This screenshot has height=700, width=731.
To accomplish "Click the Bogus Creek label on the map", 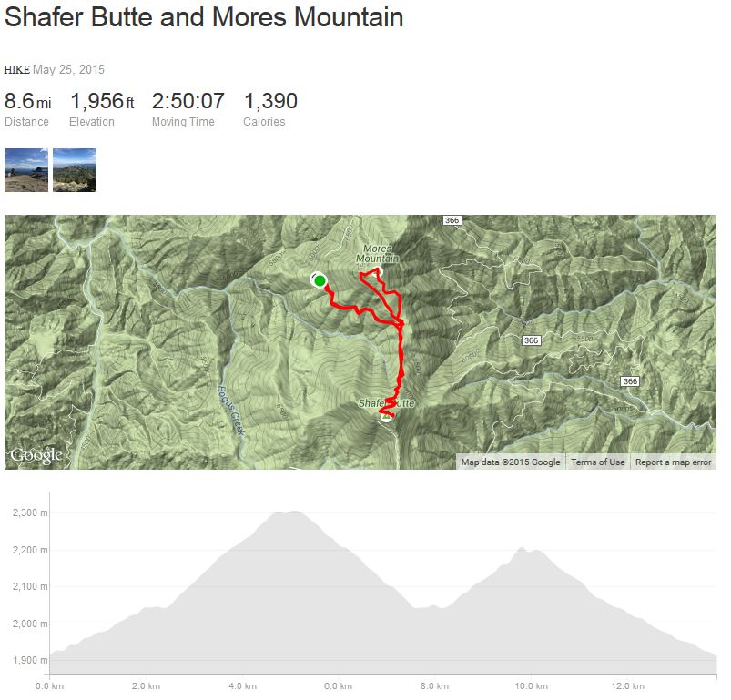I will pos(229,411).
